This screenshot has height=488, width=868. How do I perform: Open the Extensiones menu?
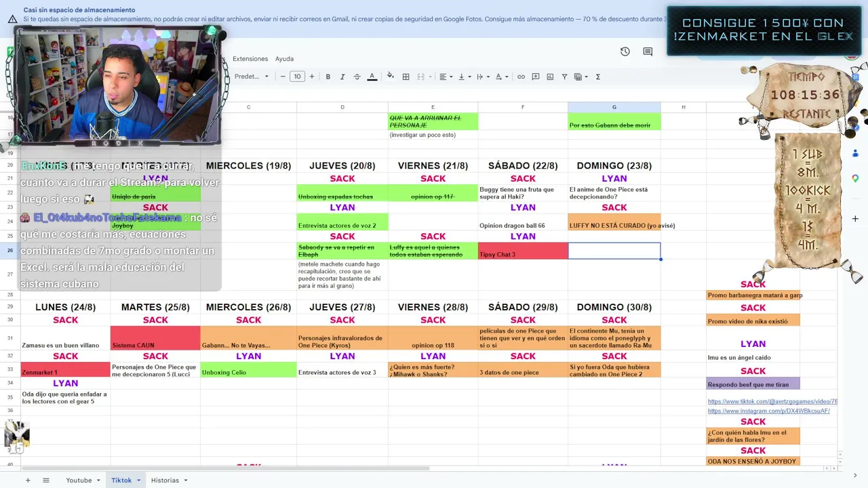tap(250, 59)
